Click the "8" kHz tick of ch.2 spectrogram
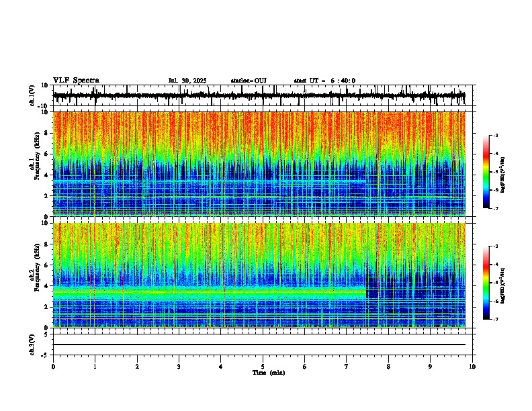The width and height of the screenshot is (532, 411). (46, 244)
